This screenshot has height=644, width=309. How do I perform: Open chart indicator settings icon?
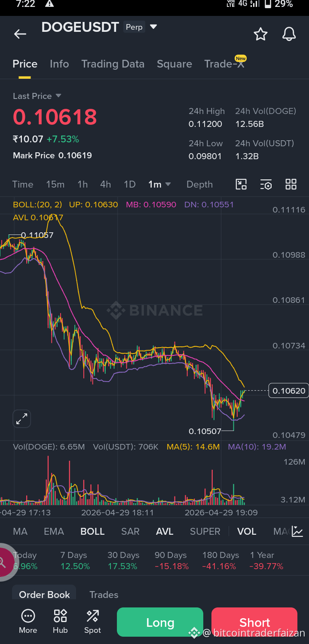[266, 185]
